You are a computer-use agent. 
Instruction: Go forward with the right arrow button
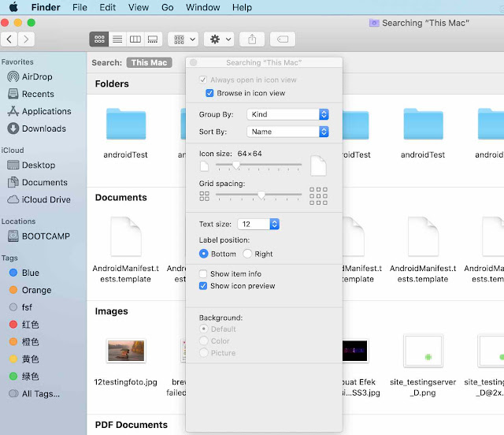pos(26,39)
